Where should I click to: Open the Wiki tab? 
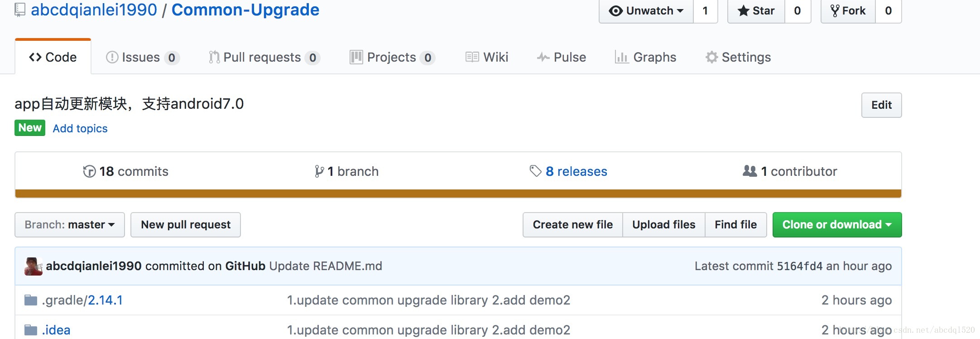coord(487,57)
